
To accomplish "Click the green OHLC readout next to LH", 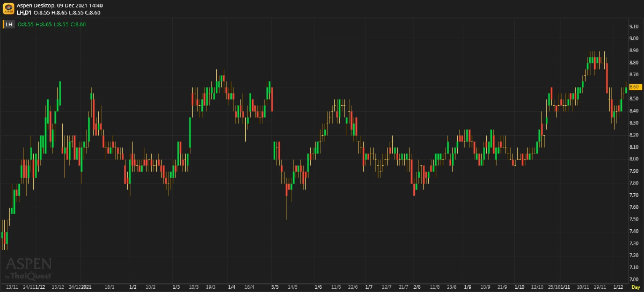I will tap(52, 24).
